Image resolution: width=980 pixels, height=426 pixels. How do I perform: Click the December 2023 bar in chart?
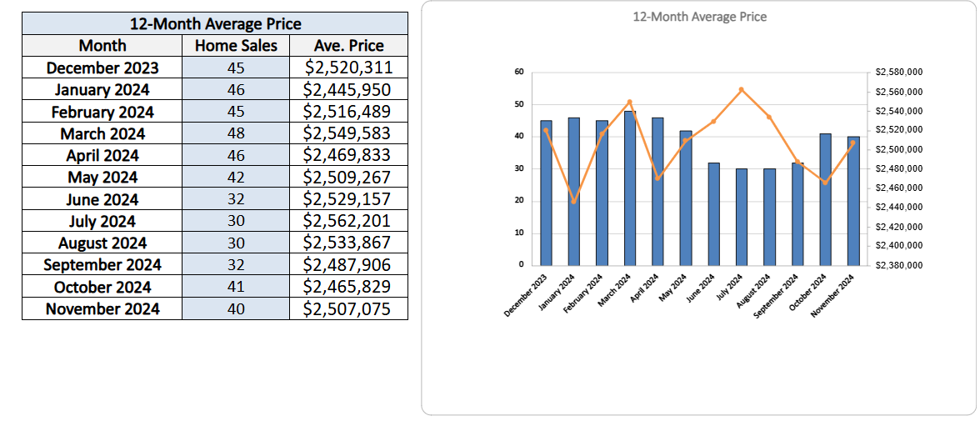[547, 193]
